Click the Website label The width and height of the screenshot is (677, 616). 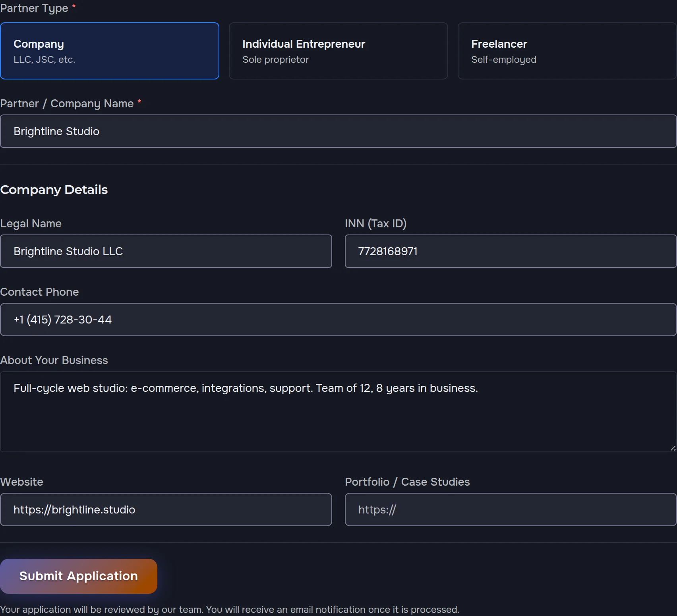21,482
